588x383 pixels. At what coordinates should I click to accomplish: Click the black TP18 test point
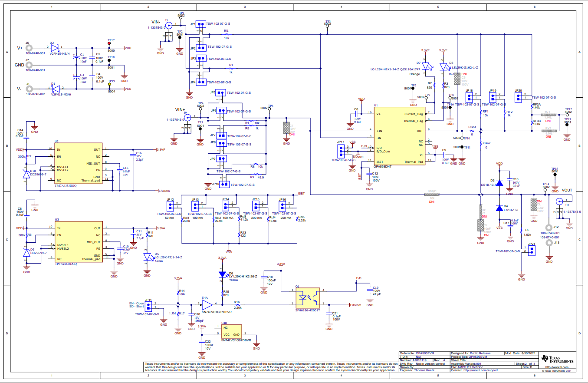pyautogui.click(x=109, y=61)
